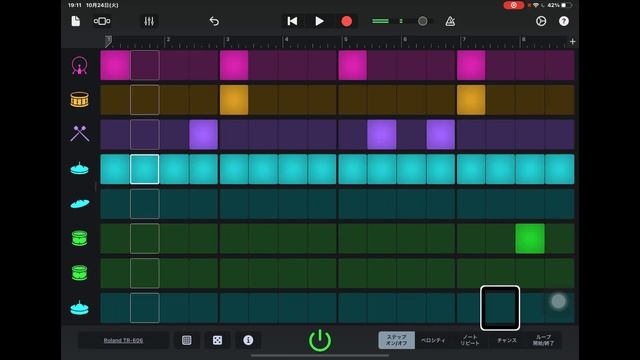Jump to bar 4 on ruler
This screenshot has height=360, width=640.
tap(286, 40)
